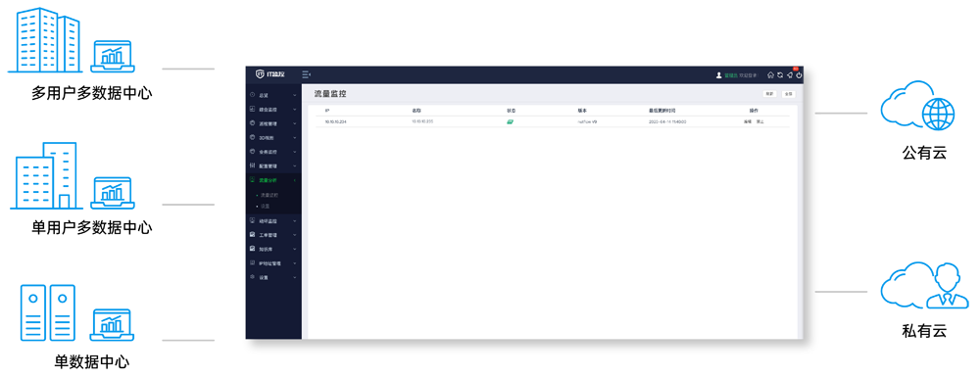This screenshot has width=980, height=377.
Task: Click the 私有云 label
Action: [924, 331]
